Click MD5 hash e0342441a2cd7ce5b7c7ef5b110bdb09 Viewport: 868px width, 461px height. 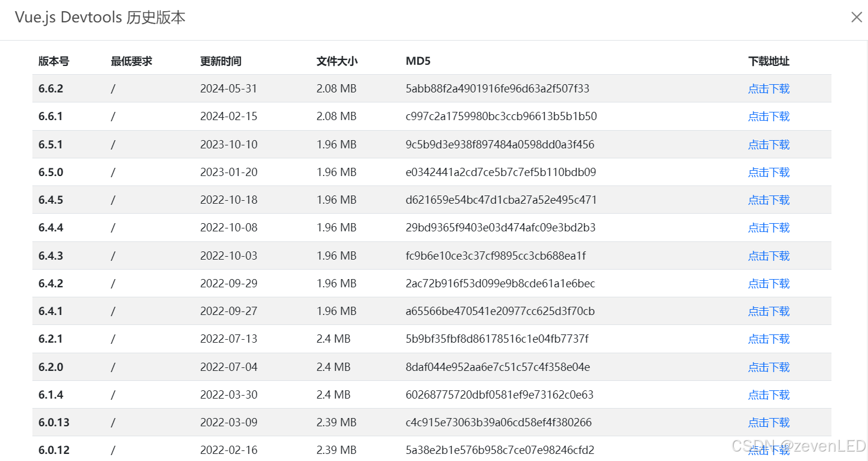[501, 173]
